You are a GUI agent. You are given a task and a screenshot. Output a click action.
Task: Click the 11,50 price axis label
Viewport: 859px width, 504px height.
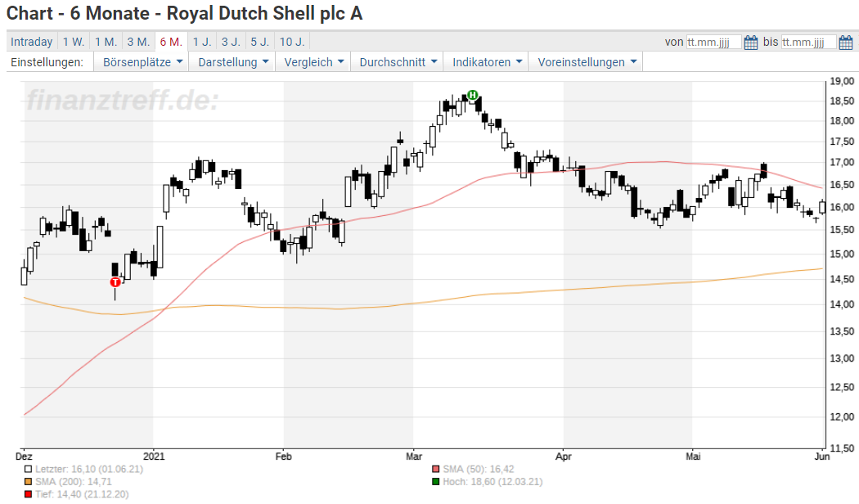coord(842,448)
